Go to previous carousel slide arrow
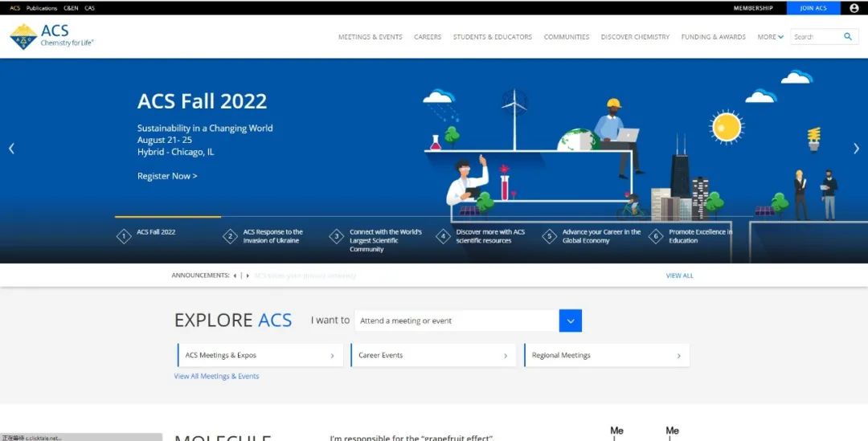Screen dimensions: 868x441 point(11,149)
